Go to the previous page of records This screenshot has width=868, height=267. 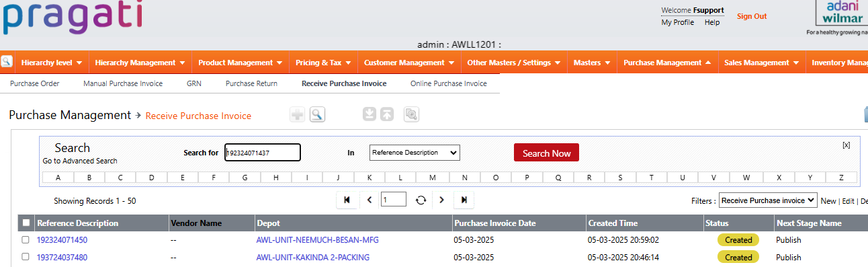pyautogui.click(x=370, y=200)
